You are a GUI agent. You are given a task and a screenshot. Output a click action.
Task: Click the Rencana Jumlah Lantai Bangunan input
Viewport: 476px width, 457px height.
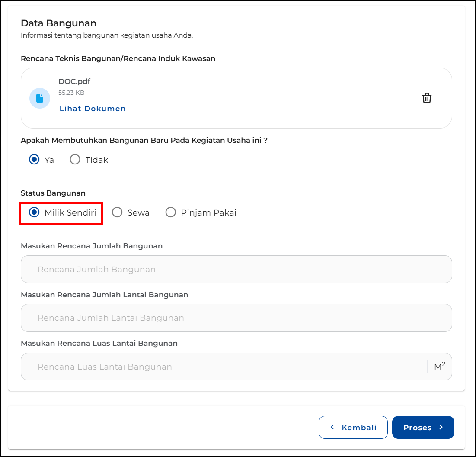coord(236,318)
